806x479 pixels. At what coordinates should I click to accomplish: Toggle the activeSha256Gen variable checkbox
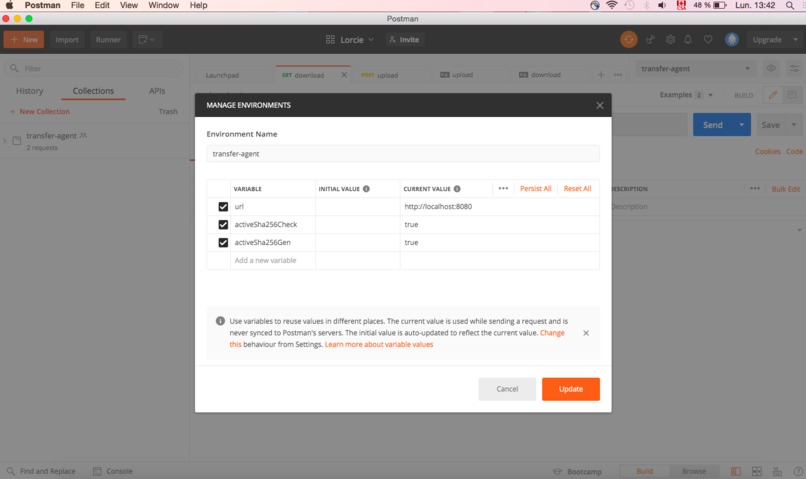[223, 243]
